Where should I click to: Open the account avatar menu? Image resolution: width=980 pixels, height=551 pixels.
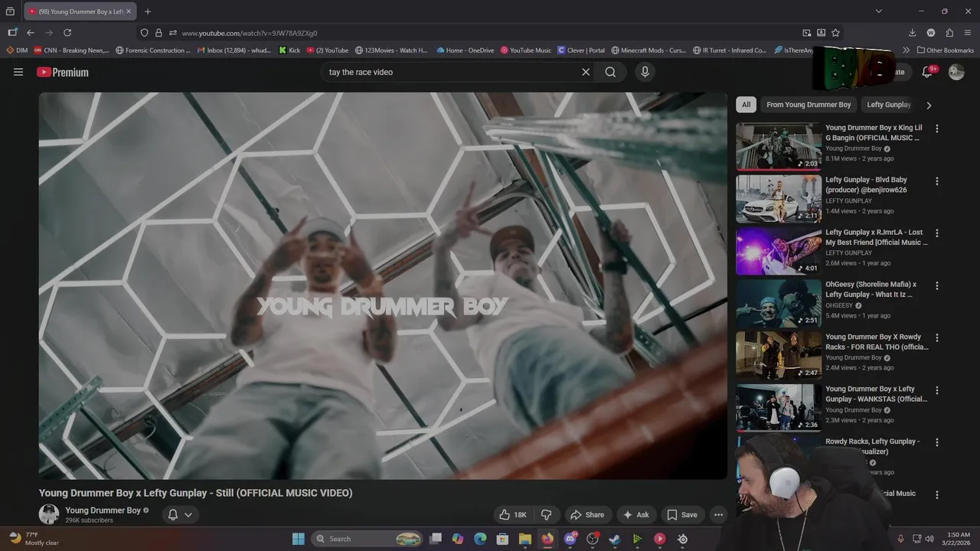click(x=956, y=72)
